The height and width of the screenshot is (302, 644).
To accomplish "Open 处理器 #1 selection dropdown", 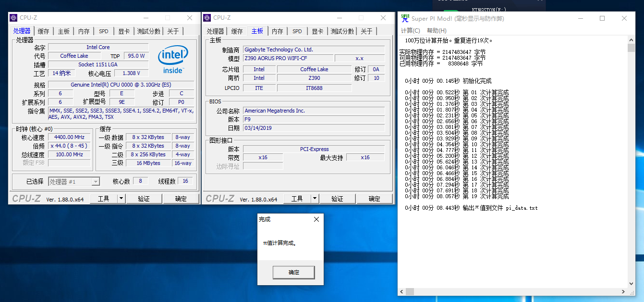I will point(74,181).
